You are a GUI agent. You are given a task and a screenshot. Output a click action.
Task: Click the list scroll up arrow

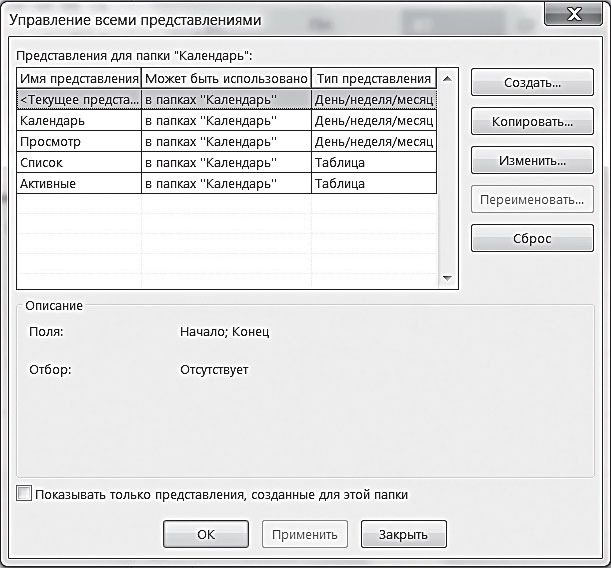click(447, 79)
